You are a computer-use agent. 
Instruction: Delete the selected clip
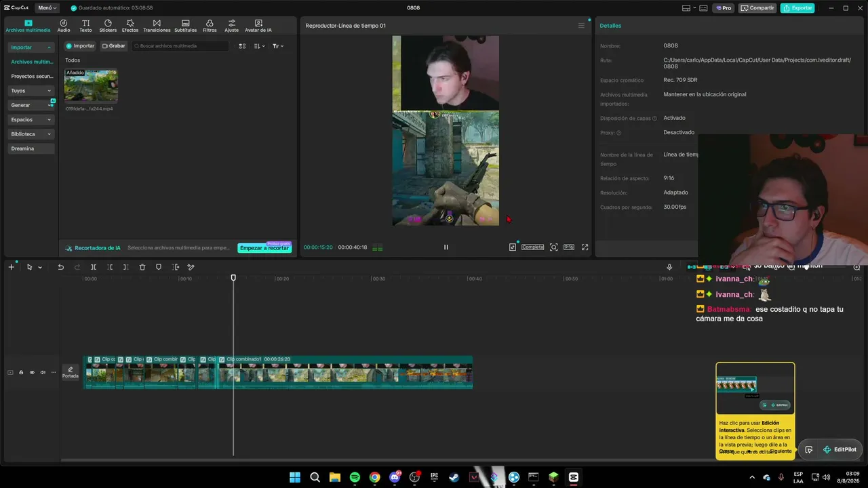pyautogui.click(x=142, y=267)
